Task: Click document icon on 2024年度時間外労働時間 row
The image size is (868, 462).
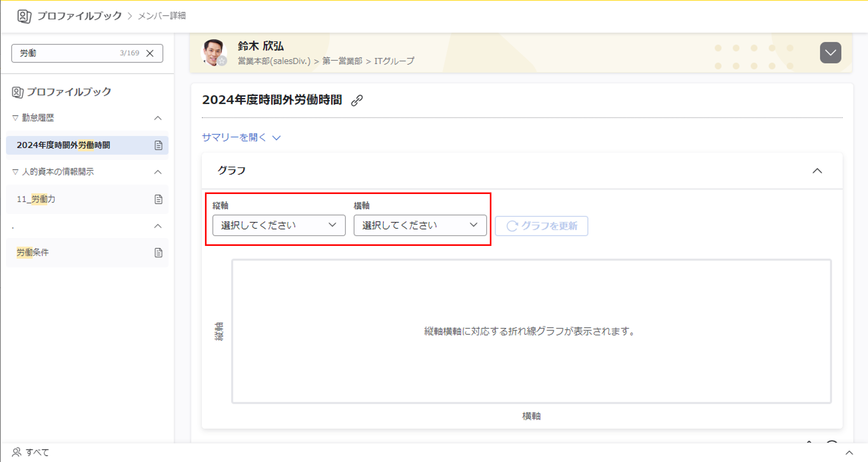Action: [x=158, y=145]
